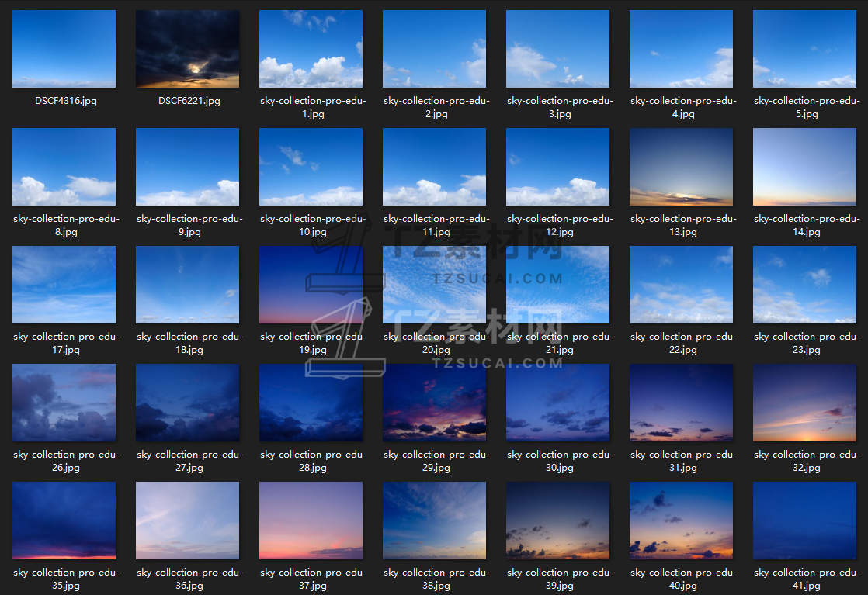The image size is (868, 595).
Task: Choose thumbnail sky-collection-pro-edu-40.jpg
Action: pyautogui.click(x=682, y=521)
